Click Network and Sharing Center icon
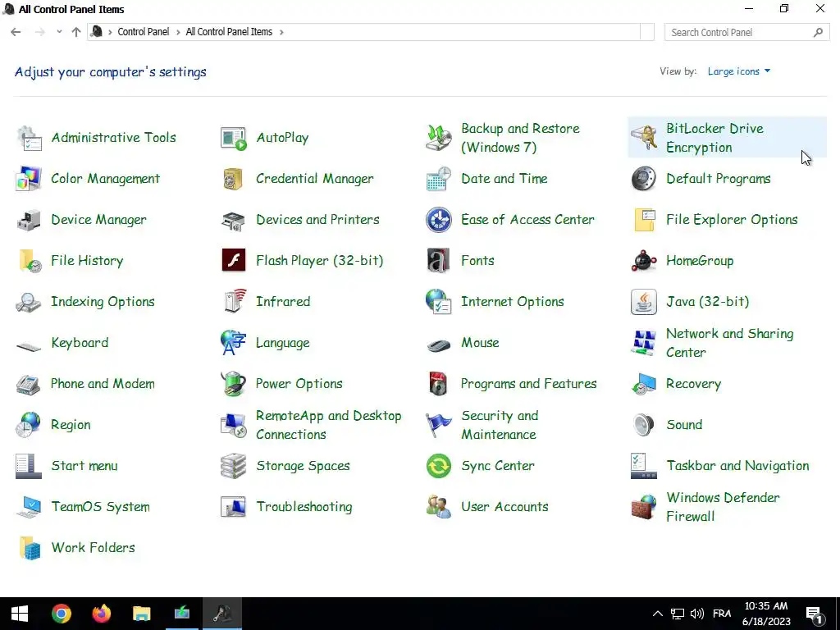840x630 pixels. pos(644,343)
